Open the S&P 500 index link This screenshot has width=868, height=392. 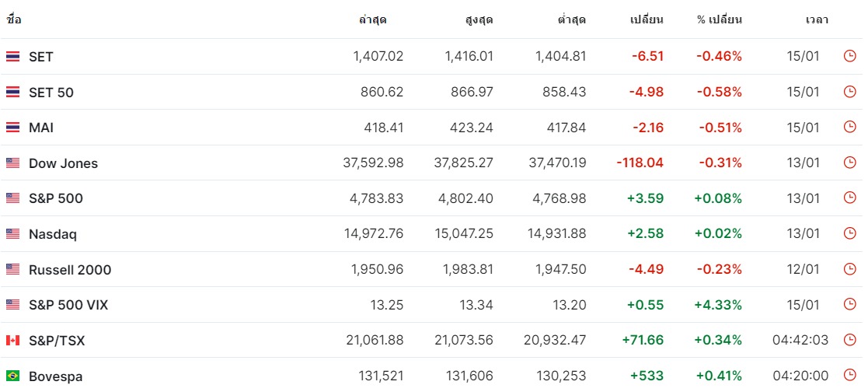pos(56,198)
